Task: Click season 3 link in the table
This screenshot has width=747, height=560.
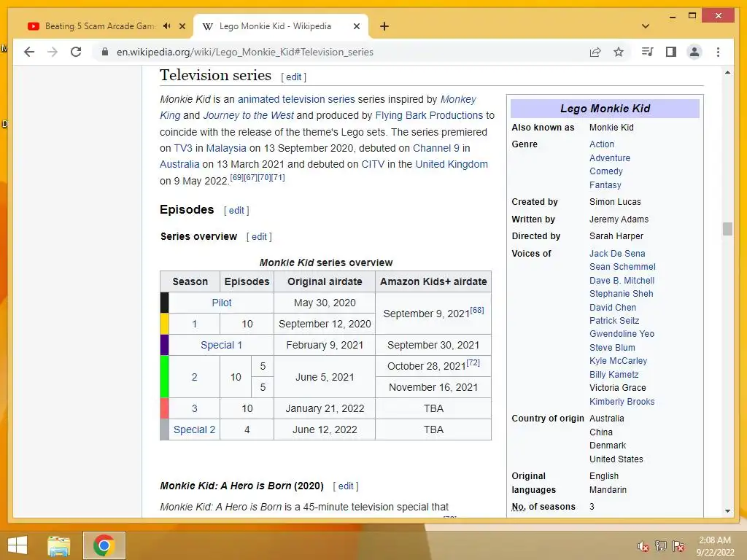Action: pyautogui.click(x=194, y=408)
